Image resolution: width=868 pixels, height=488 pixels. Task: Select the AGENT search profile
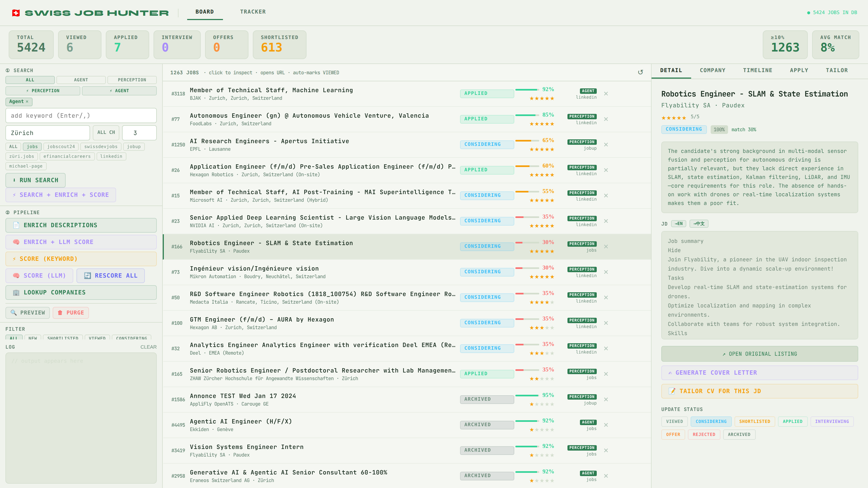click(x=81, y=80)
